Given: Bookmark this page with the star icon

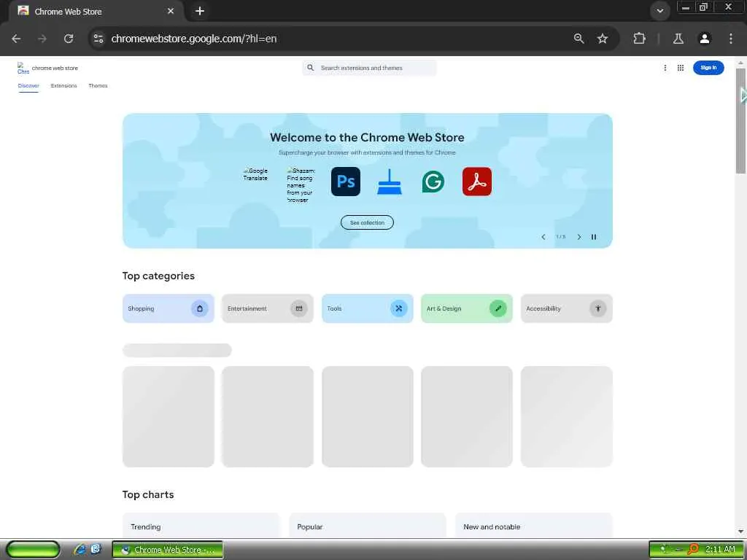Looking at the screenshot, I should pos(603,39).
